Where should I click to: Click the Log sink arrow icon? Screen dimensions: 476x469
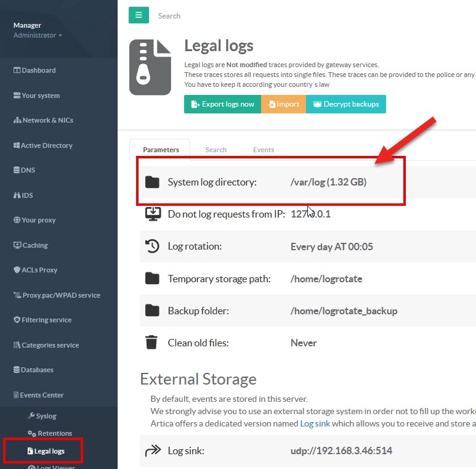152,451
